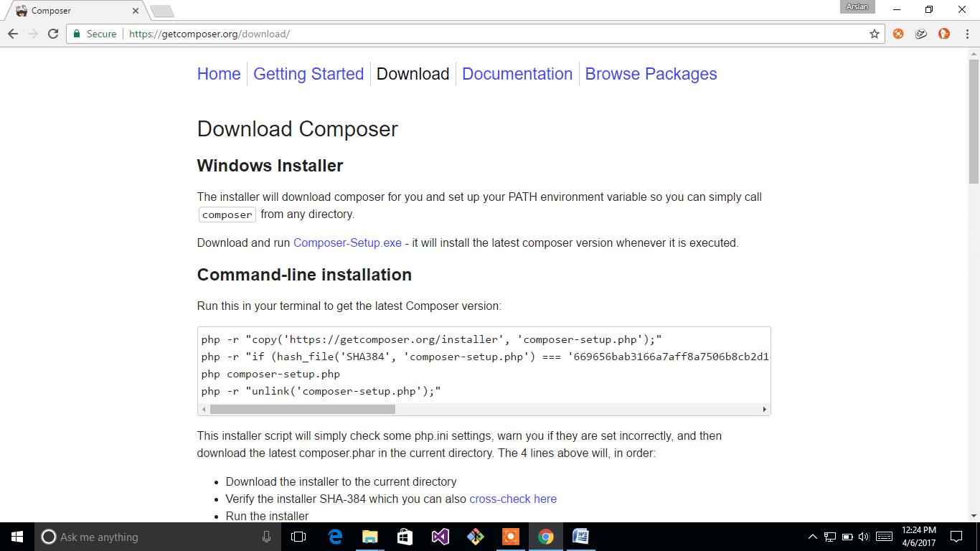
Task: Open File Explorer from the taskbar
Action: 370,537
